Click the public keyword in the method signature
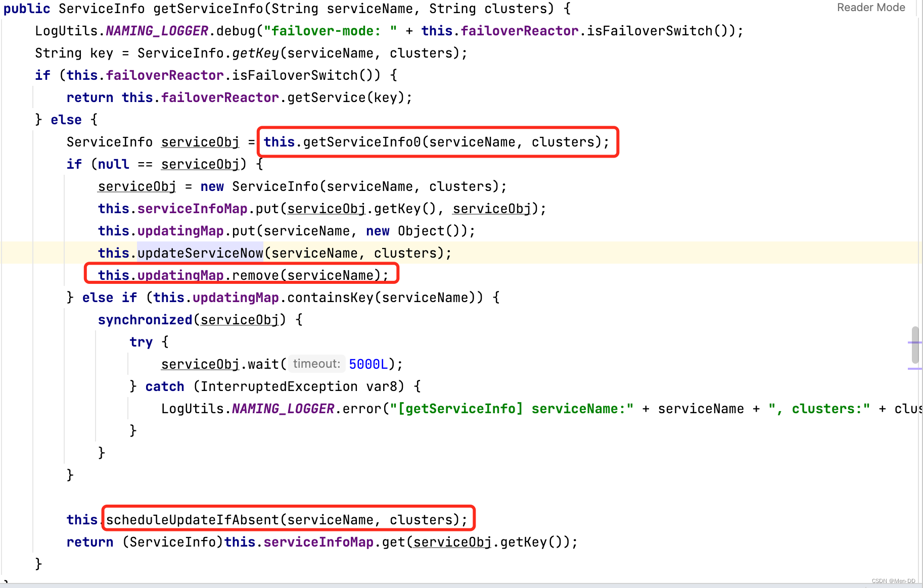The image size is (923, 588). click(27, 9)
